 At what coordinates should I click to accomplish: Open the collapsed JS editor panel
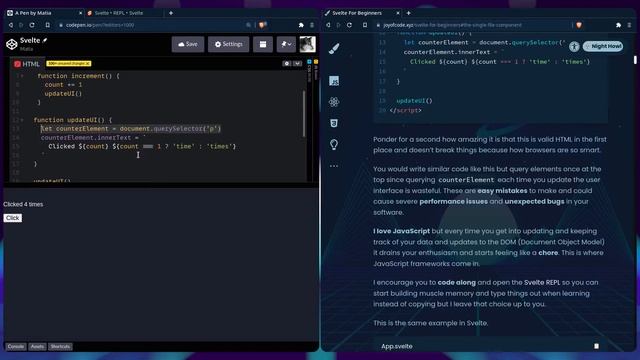click(x=316, y=69)
